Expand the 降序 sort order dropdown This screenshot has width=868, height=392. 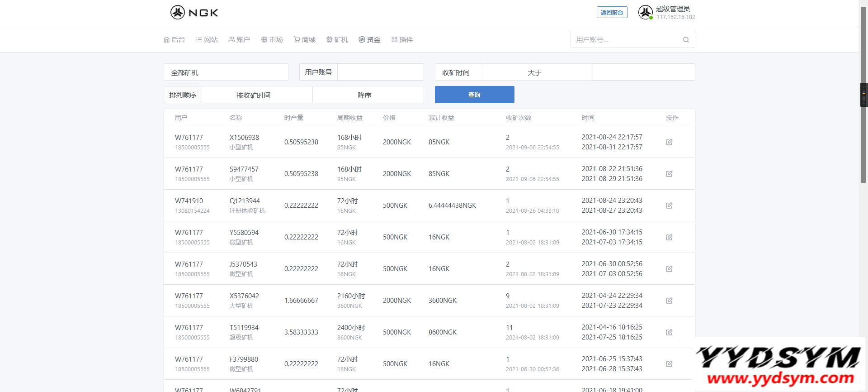(368, 95)
